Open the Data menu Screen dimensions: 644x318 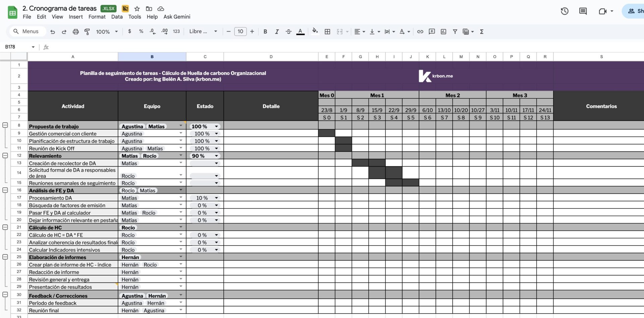[117, 17]
